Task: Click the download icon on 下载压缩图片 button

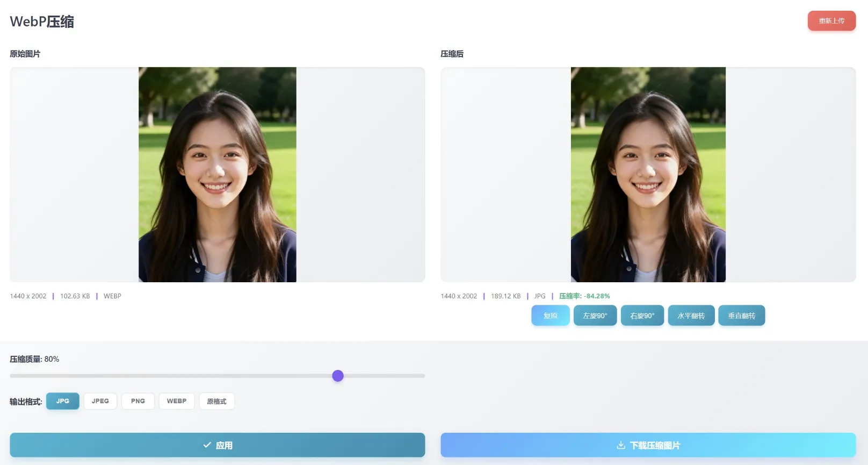Action: pos(621,445)
